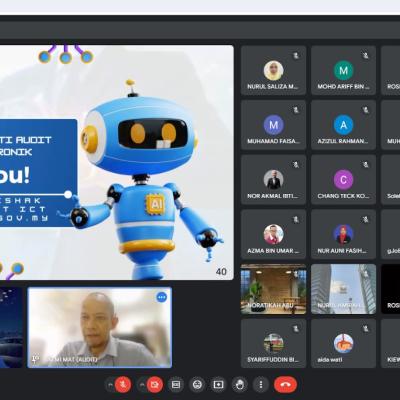Viewport: 400px width, 400px height.
Task: Leave the call with the red hang-up button
Action: pyautogui.click(x=285, y=385)
